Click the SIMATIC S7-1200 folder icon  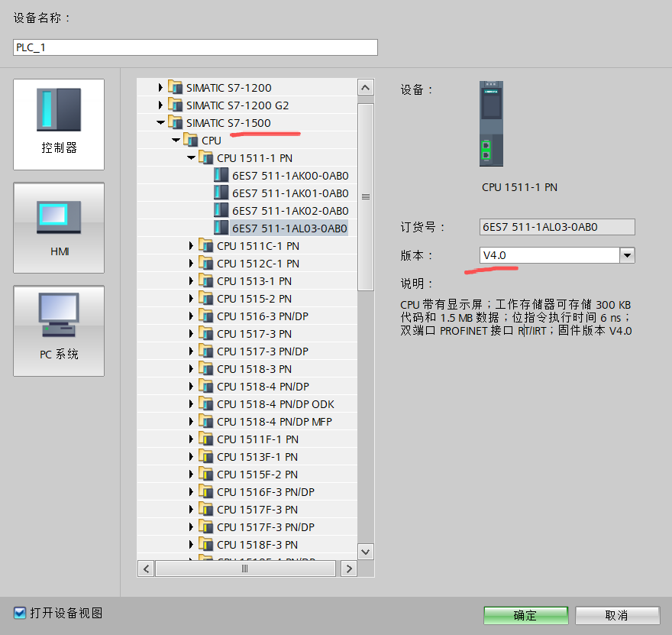coord(175,87)
